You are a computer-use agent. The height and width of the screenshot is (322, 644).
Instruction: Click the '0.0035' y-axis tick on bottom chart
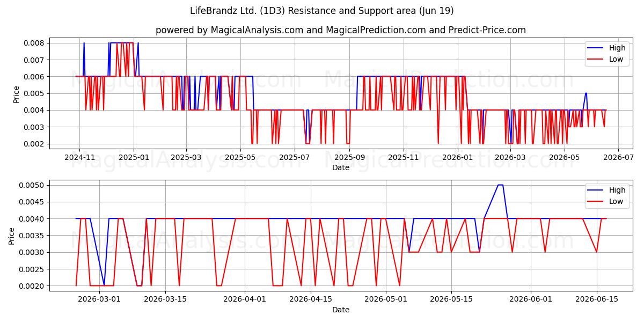click(33, 236)
